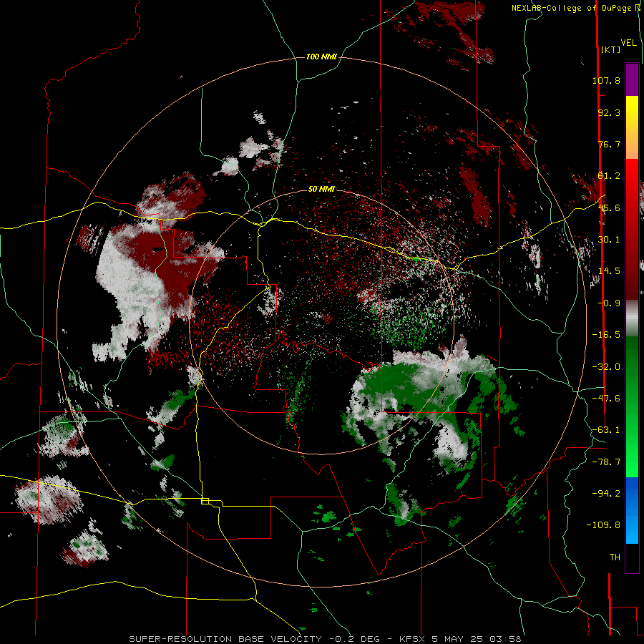Click the [KT] units label
The height and width of the screenshot is (644, 644).
pyautogui.click(x=610, y=49)
